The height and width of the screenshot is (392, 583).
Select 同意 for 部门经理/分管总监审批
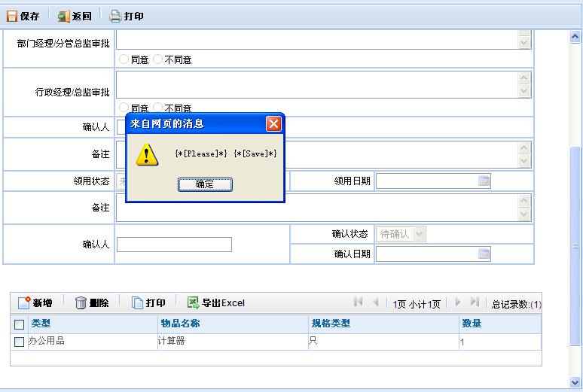124,59
